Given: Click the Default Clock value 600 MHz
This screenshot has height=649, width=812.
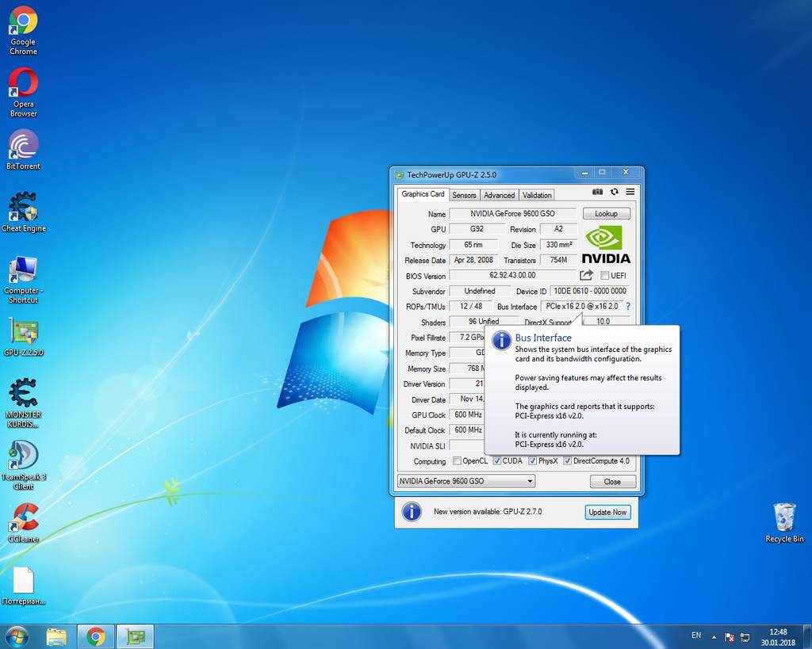Looking at the screenshot, I should [468, 430].
